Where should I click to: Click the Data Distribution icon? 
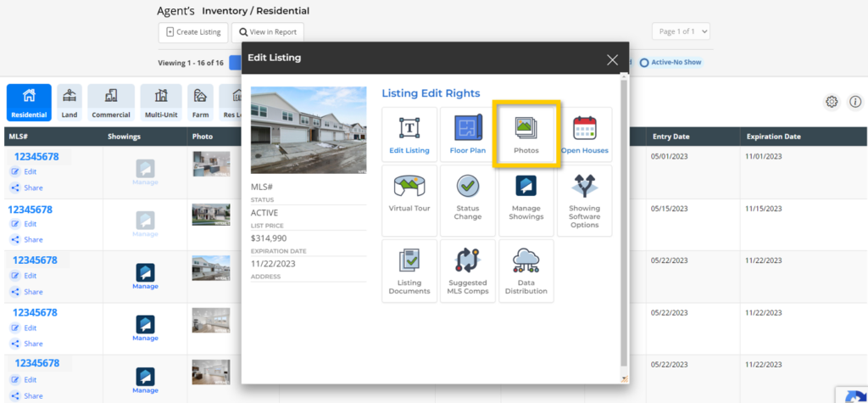click(x=526, y=271)
